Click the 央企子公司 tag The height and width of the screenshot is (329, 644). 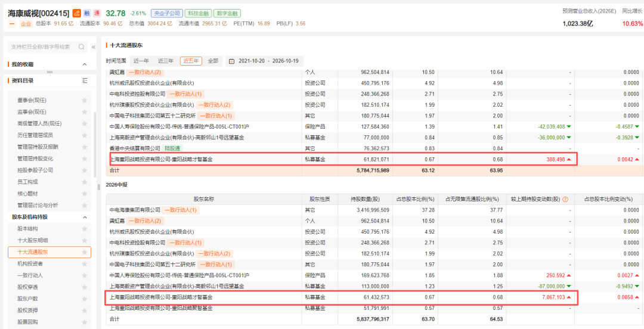[x=166, y=13]
